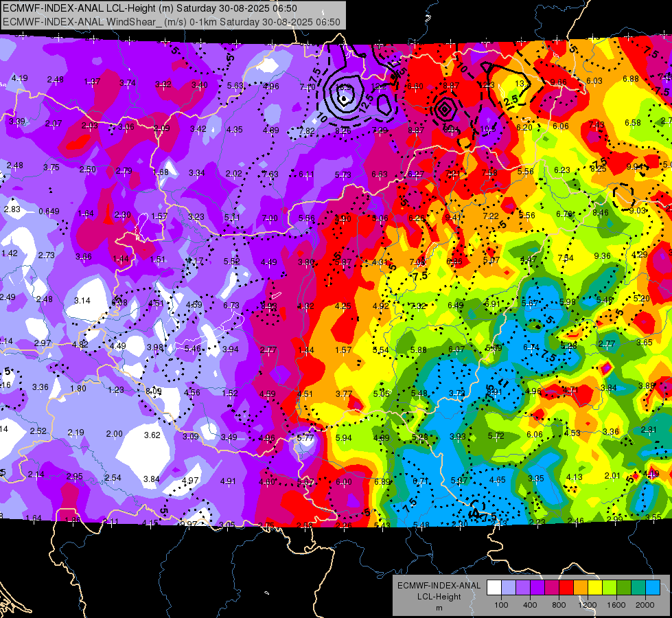Click the wind shear value 1.80
672x618 pixels.
coord(78,389)
